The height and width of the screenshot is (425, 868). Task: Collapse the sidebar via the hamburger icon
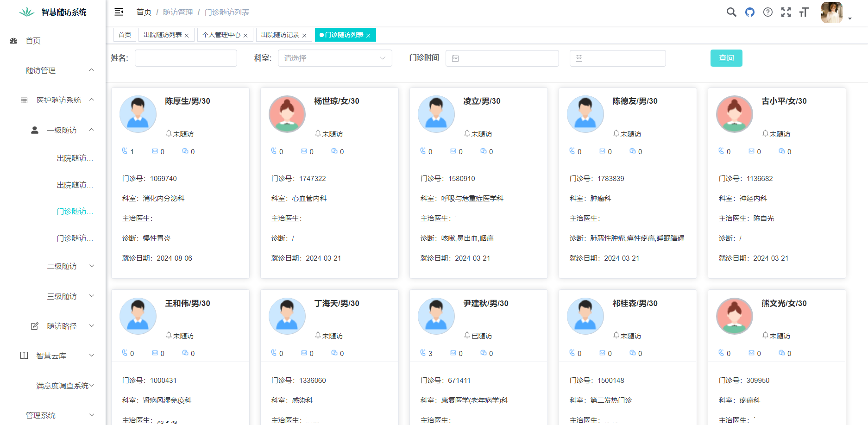tap(119, 12)
